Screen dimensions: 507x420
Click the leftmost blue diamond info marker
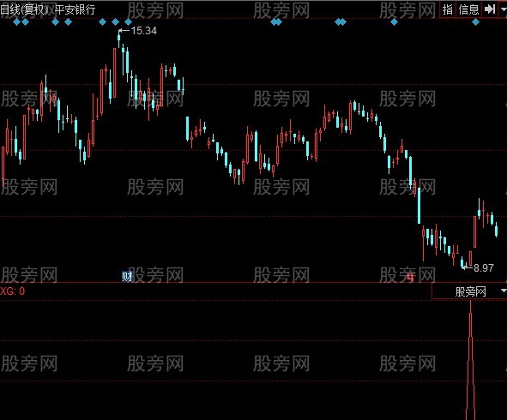click(x=16, y=22)
